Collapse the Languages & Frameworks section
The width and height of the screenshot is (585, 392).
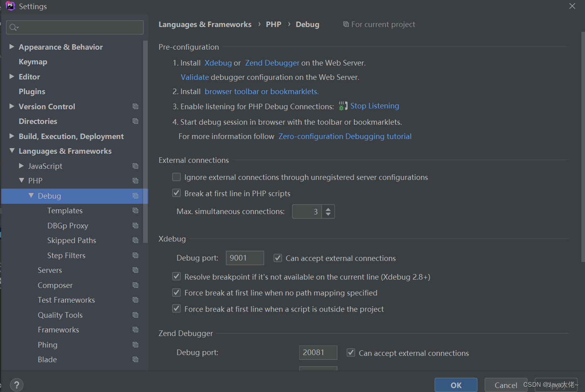click(12, 151)
